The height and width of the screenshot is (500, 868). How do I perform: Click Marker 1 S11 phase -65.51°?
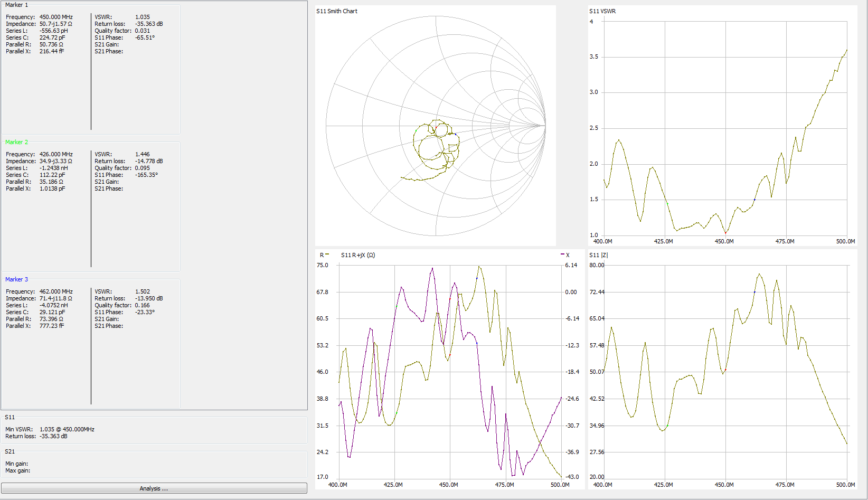click(145, 37)
